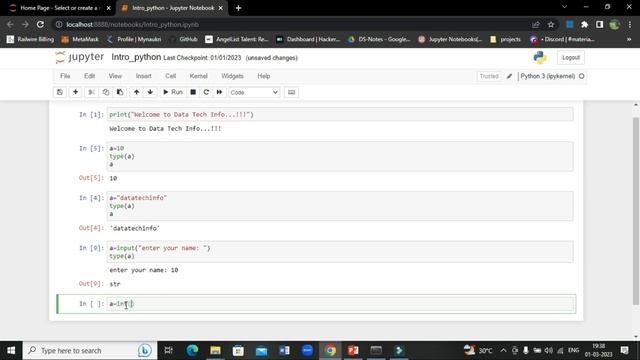Open the Railwire Billing bookmark
The height and width of the screenshot is (360, 640).
click(31, 39)
